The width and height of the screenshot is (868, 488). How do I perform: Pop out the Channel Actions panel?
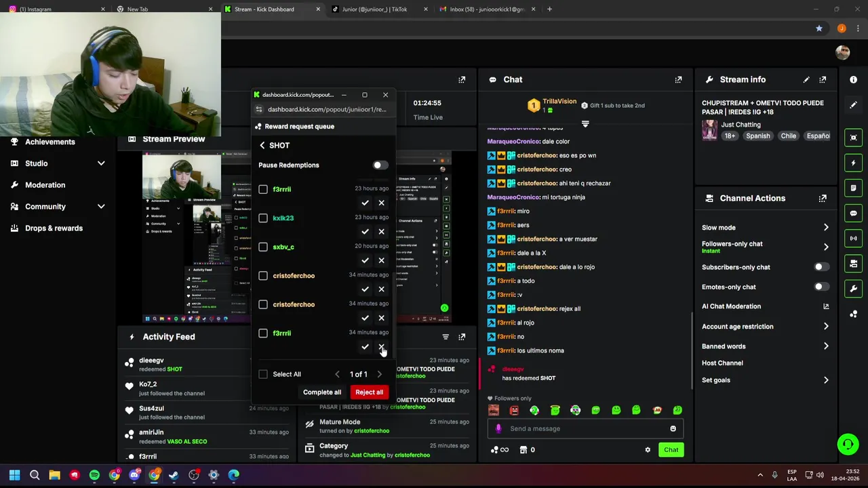click(823, 199)
